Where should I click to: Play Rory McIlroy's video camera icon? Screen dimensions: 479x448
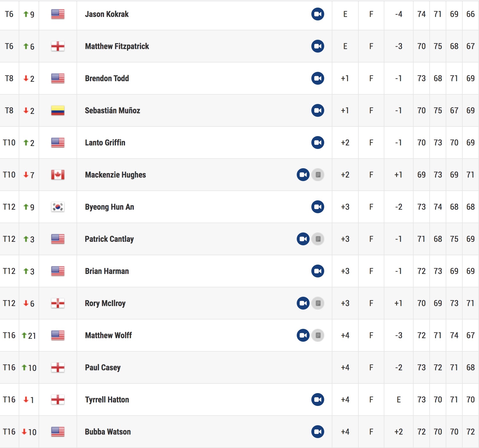(x=303, y=303)
